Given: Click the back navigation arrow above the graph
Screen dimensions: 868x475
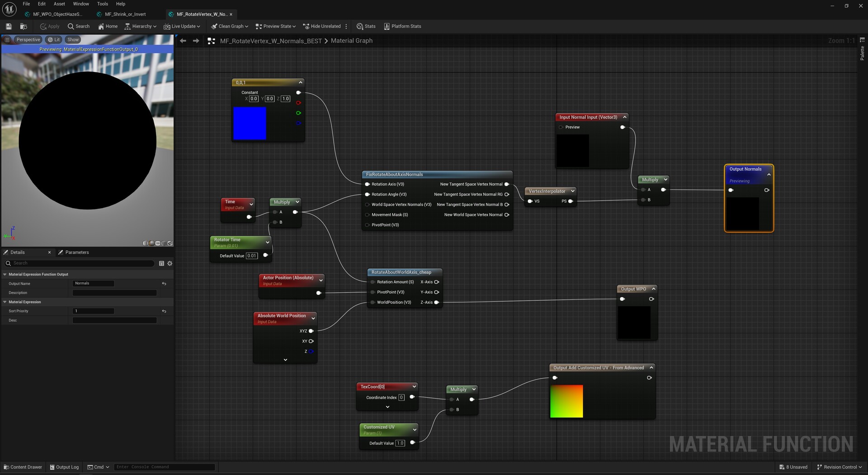Looking at the screenshot, I should (183, 40).
